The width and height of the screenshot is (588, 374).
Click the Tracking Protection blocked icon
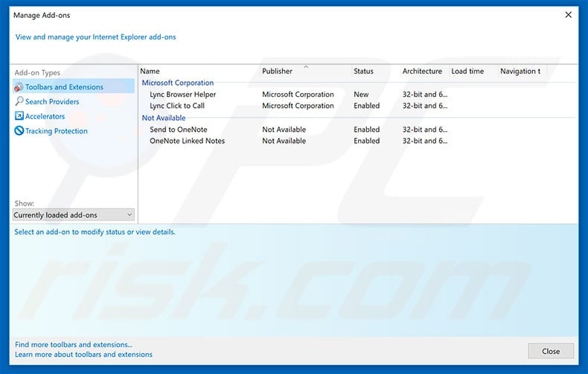pyautogui.click(x=19, y=130)
